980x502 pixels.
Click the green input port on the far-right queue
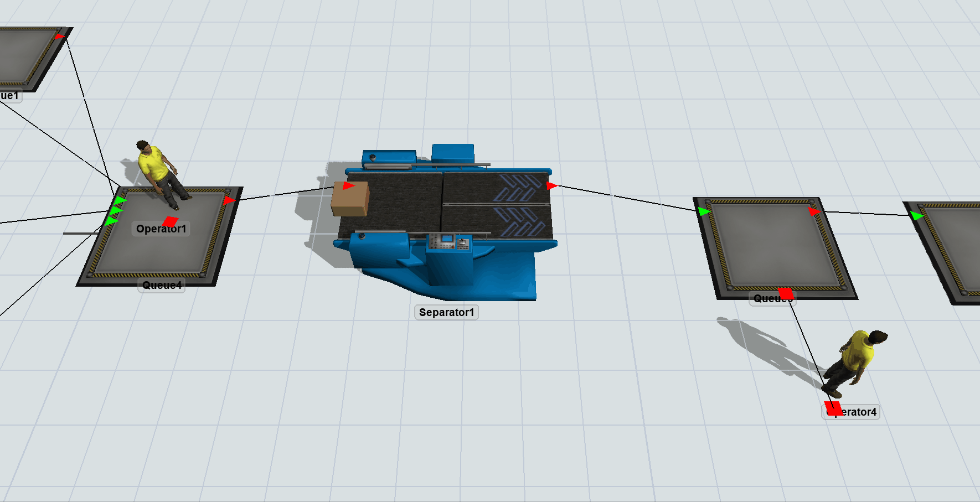[x=917, y=215]
